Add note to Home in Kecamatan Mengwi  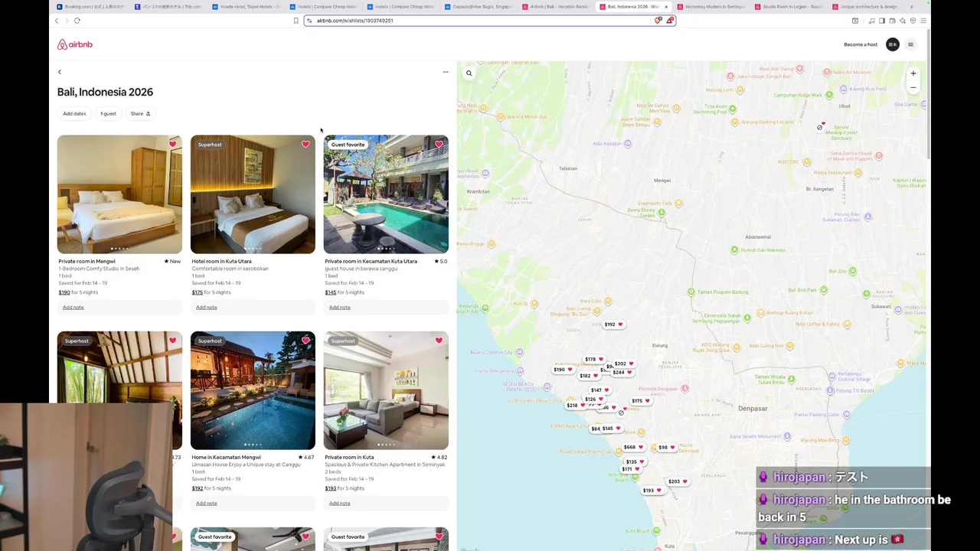pyautogui.click(x=207, y=503)
